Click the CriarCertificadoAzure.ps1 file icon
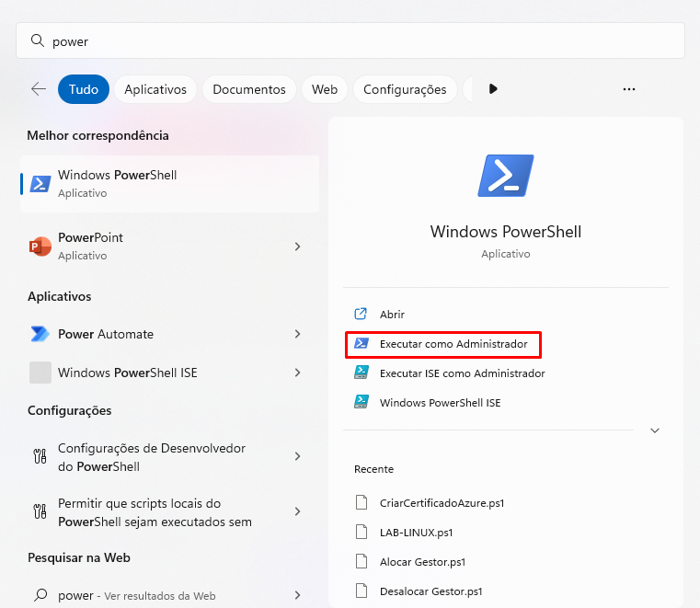The image size is (700, 608). (x=361, y=503)
